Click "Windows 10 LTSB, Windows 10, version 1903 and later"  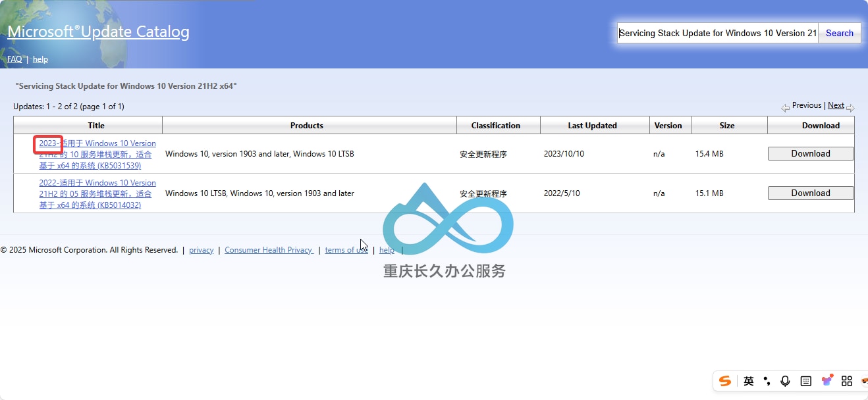(x=259, y=193)
